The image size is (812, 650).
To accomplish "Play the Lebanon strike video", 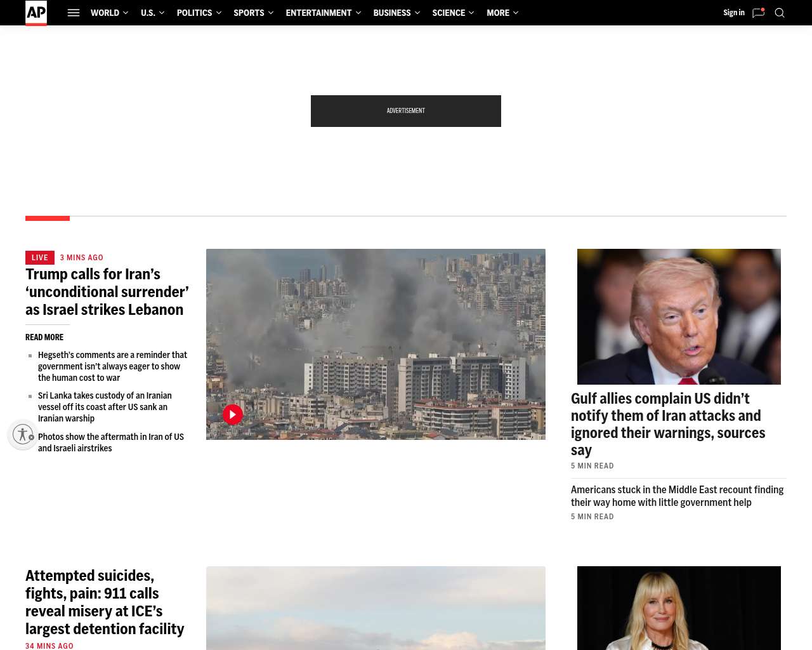I will (233, 415).
